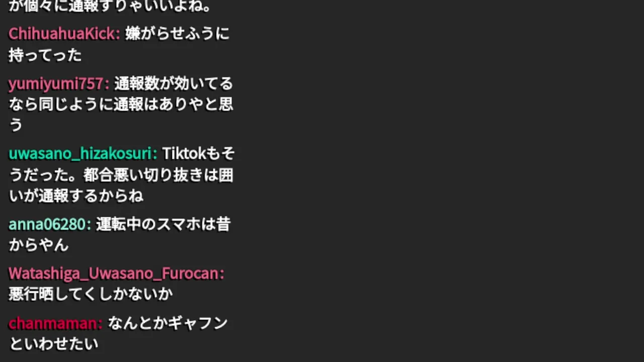The width and height of the screenshot is (644, 362).
Task: Click the ChihuahuaKick username
Action: point(64,34)
